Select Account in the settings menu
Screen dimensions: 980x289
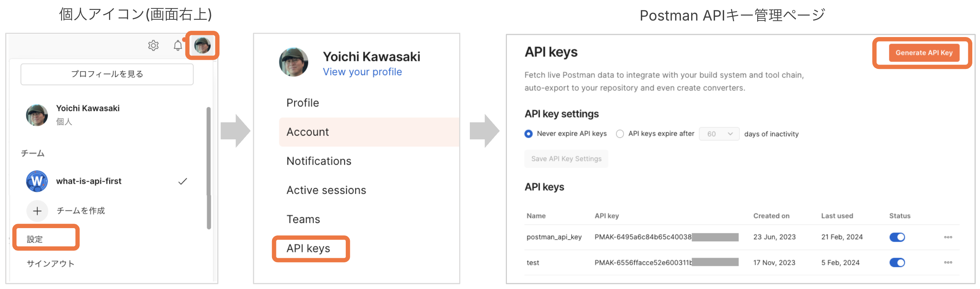coord(369,132)
